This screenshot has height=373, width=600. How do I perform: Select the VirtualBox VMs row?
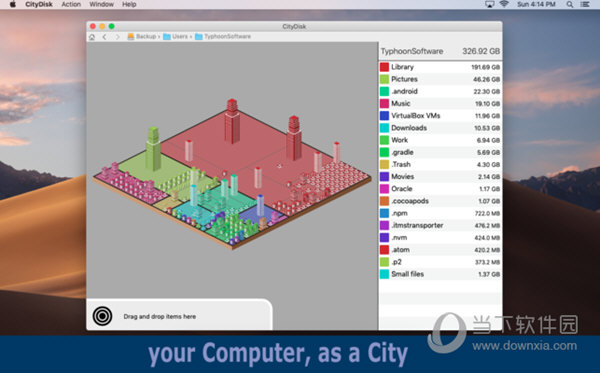[x=440, y=116]
